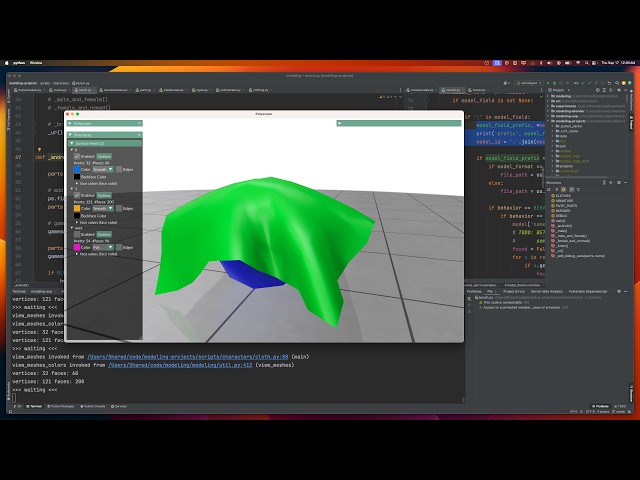Click the locate-file target icon in Project panel
The width and height of the screenshot is (640, 480).
coord(598,90)
